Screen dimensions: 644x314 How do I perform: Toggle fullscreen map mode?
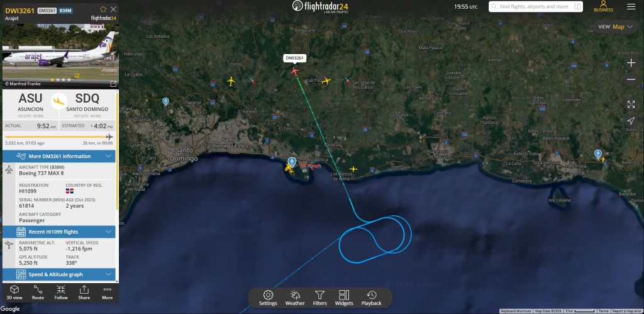[631, 104]
